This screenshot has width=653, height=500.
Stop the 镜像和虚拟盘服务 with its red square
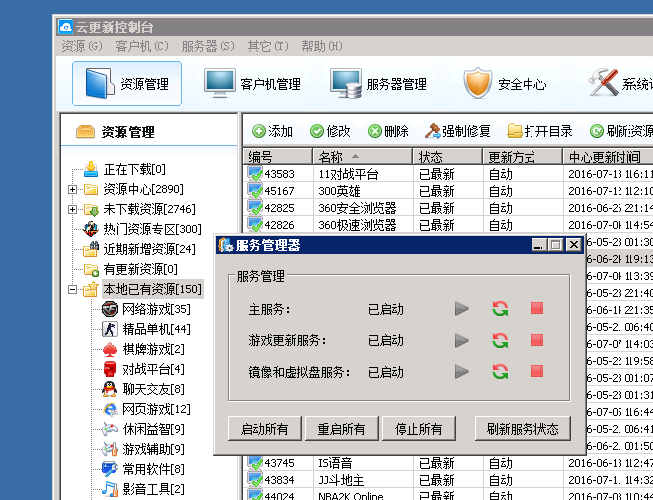tap(536, 371)
